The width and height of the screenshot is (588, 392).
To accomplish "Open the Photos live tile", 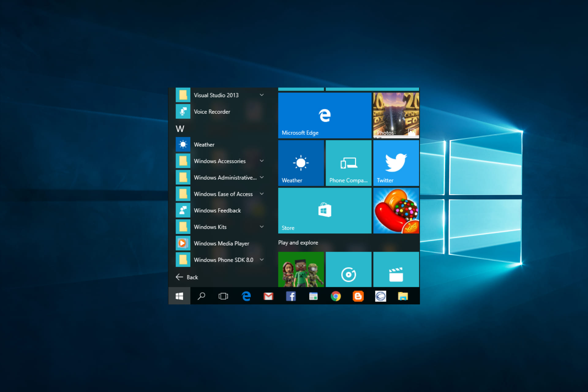I will click(396, 115).
